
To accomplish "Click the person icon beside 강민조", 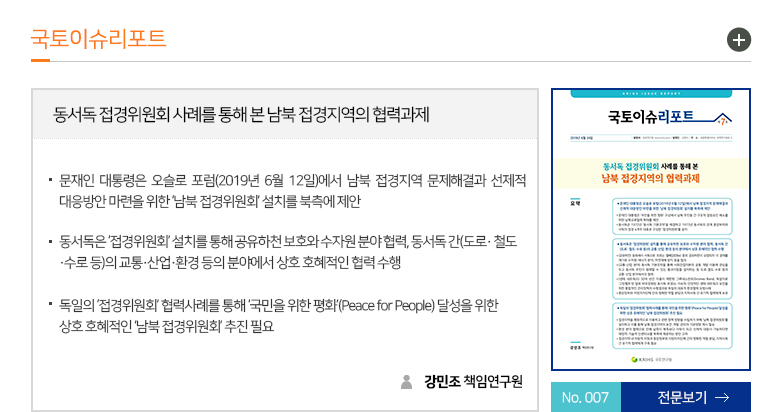I will click(x=406, y=382).
